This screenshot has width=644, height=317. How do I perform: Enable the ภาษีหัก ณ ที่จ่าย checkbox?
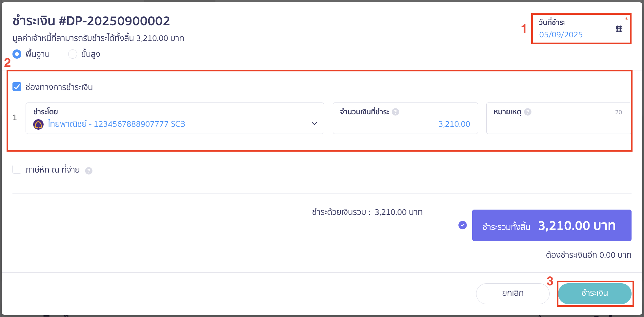[x=17, y=169]
